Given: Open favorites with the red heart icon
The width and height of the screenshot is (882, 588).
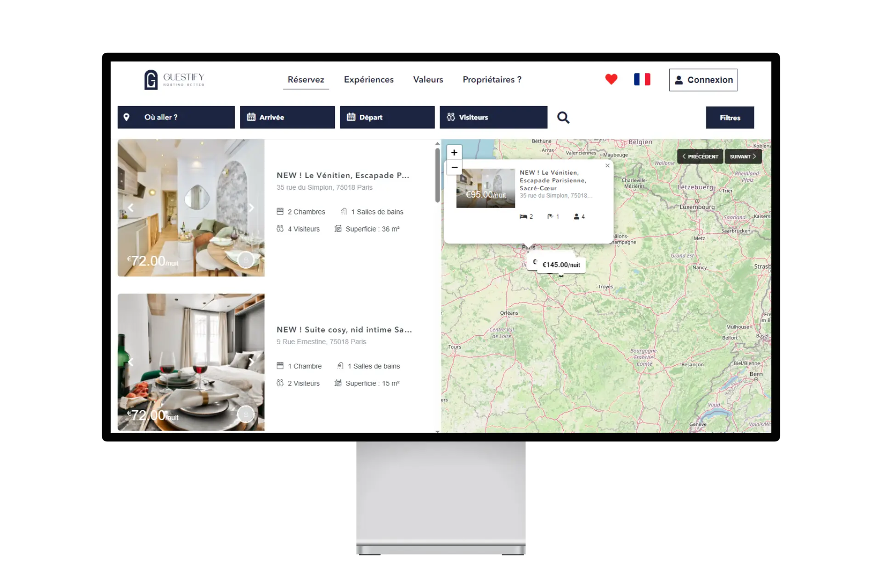Looking at the screenshot, I should [x=611, y=79].
